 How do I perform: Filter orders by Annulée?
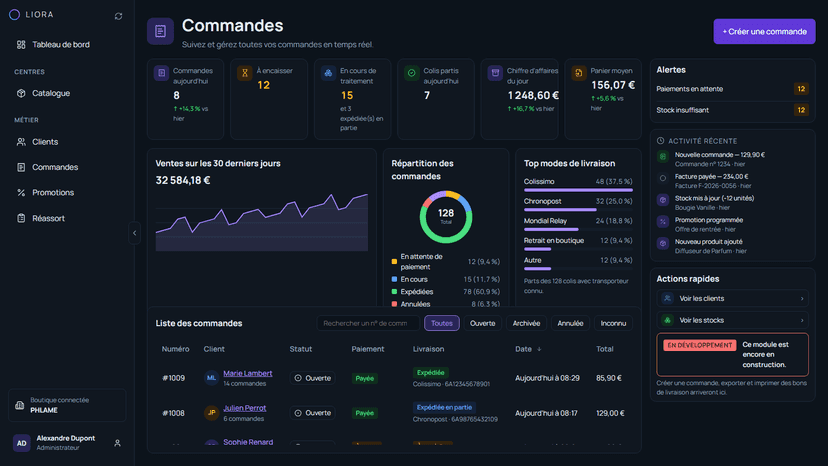click(x=570, y=323)
